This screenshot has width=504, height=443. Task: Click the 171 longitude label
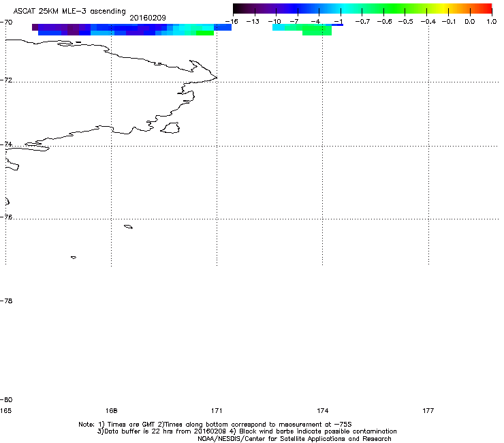(x=217, y=410)
